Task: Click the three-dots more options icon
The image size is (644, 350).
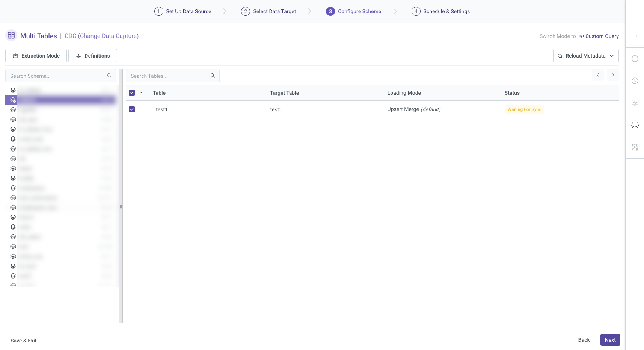Action: tap(635, 36)
